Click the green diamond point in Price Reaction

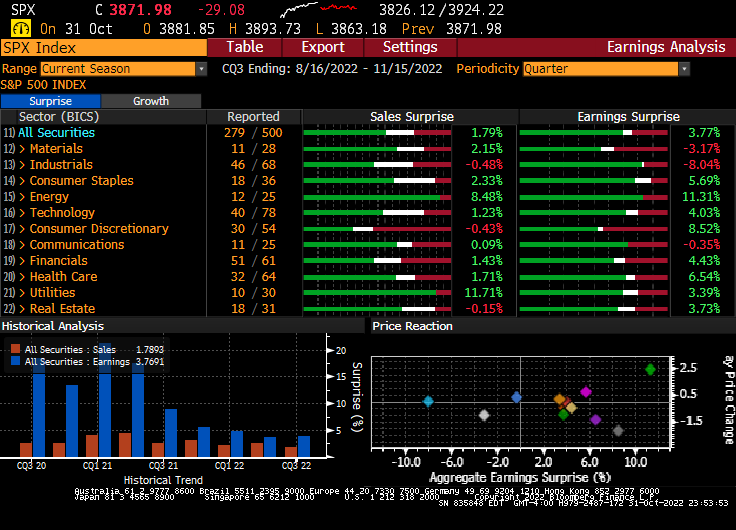650,369
